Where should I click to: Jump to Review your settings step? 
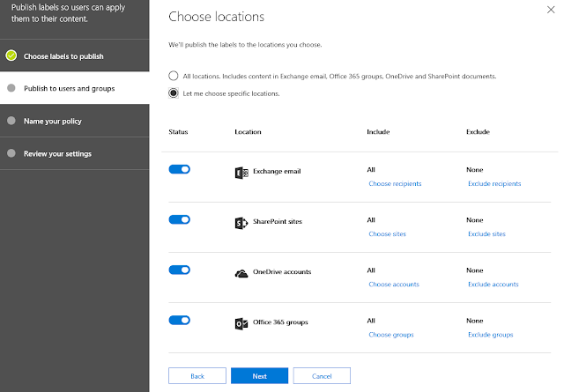58,153
